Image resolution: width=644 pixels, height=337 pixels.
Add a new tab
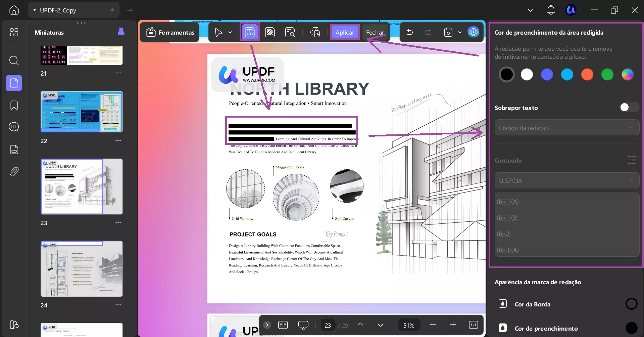coord(130,10)
